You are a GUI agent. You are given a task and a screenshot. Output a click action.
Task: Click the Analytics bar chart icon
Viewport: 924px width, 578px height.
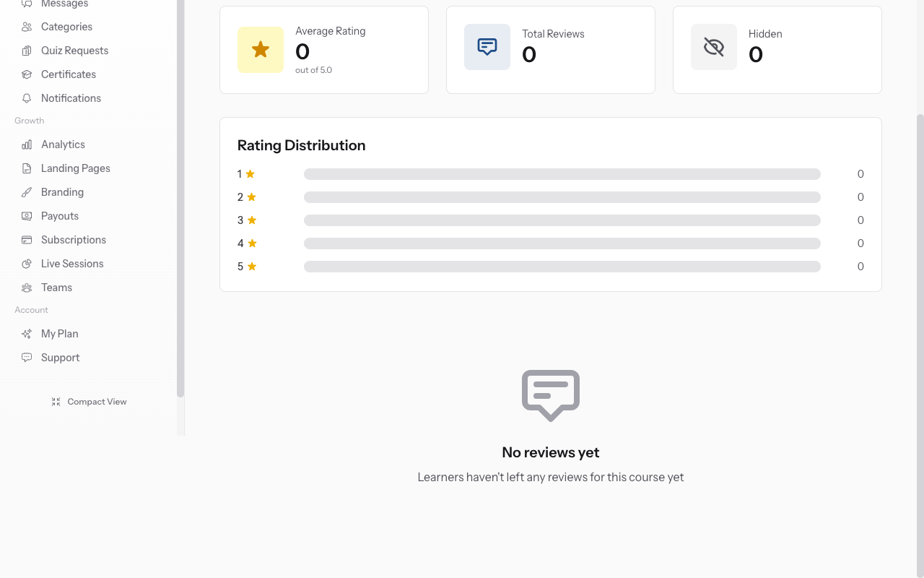point(26,144)
